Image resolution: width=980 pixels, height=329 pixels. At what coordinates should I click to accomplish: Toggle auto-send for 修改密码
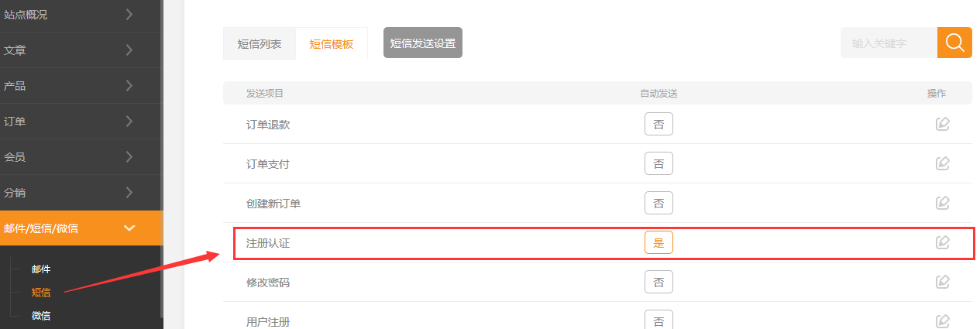[x=658, y=282]
